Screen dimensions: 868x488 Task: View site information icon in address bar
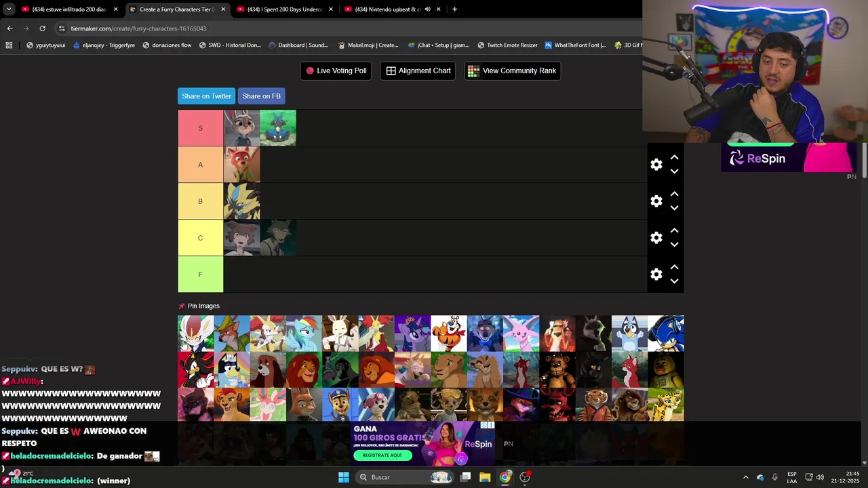[62, 28]
